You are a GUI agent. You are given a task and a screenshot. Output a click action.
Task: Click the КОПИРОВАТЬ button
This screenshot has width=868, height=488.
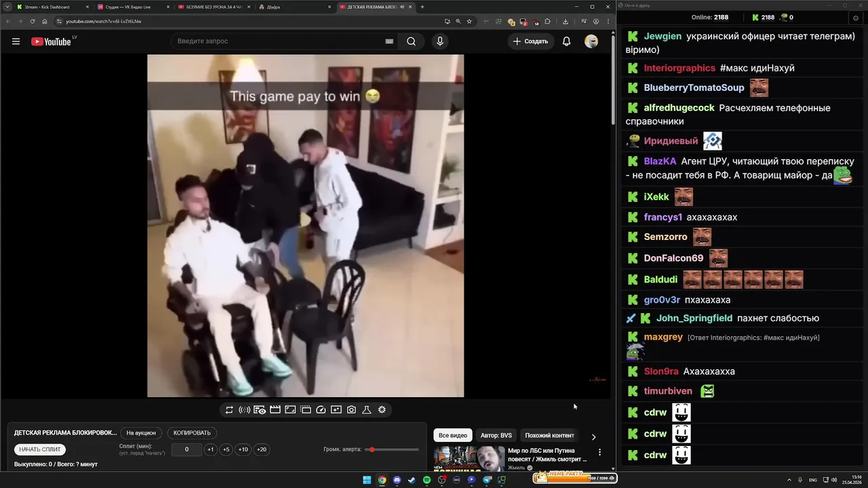pos(192,432)
